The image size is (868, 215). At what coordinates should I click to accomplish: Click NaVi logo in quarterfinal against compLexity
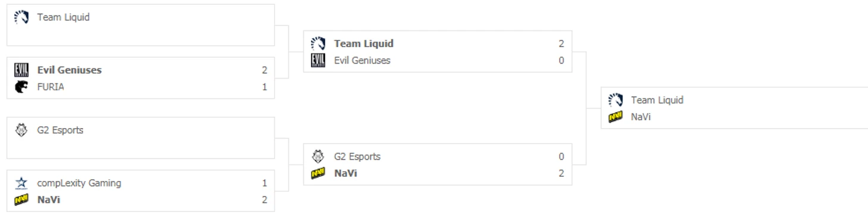pos(21,200)
